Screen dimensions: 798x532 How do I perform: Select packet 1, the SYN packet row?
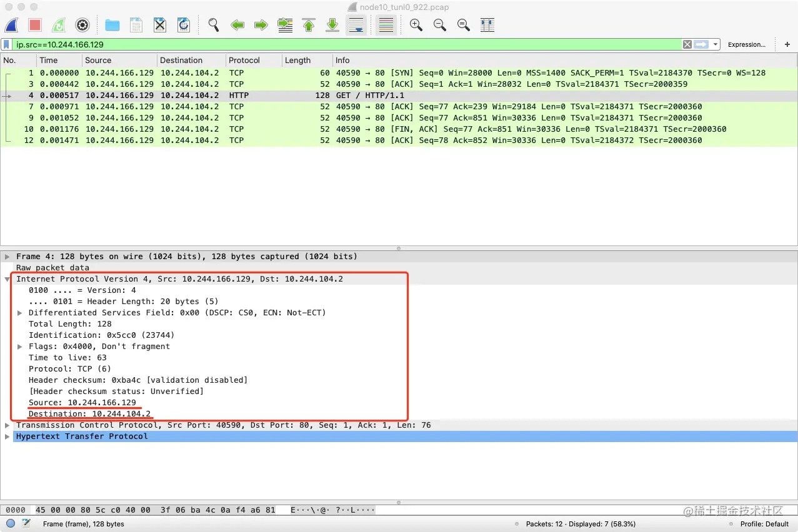tap(399, 73)
